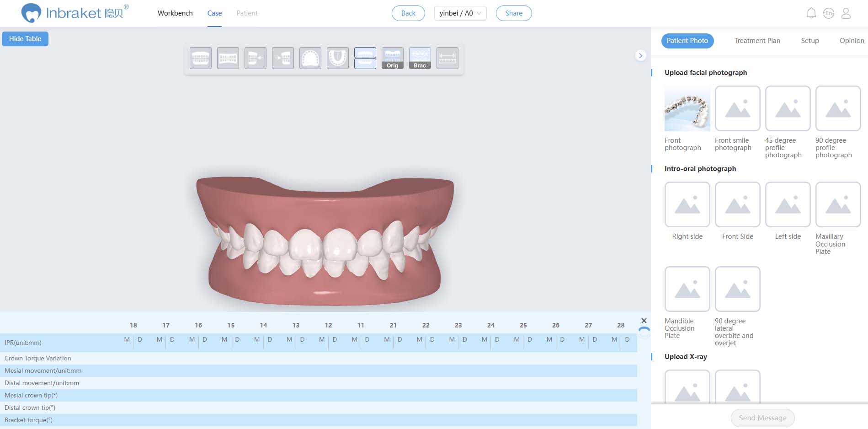
Task: Upload 90 degree lateral overbite photo
Action: click(x=738, y=289)
